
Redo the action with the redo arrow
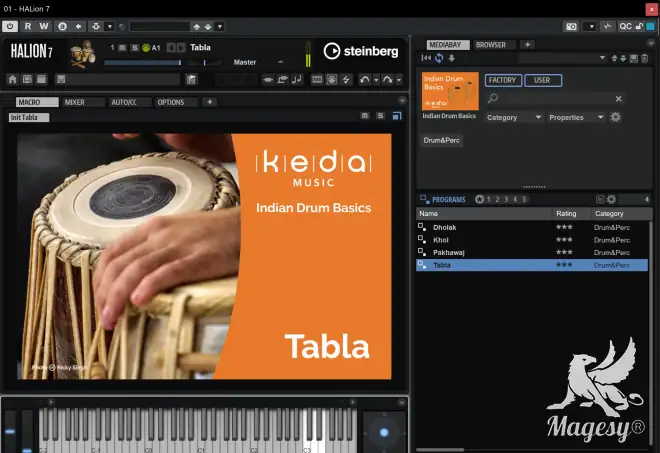387,79
